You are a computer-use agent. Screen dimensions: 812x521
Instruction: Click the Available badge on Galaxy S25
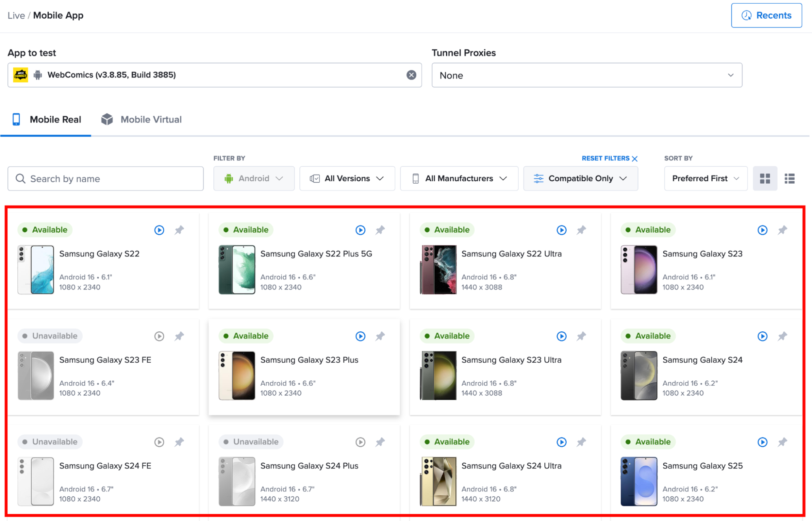(648, 442)
